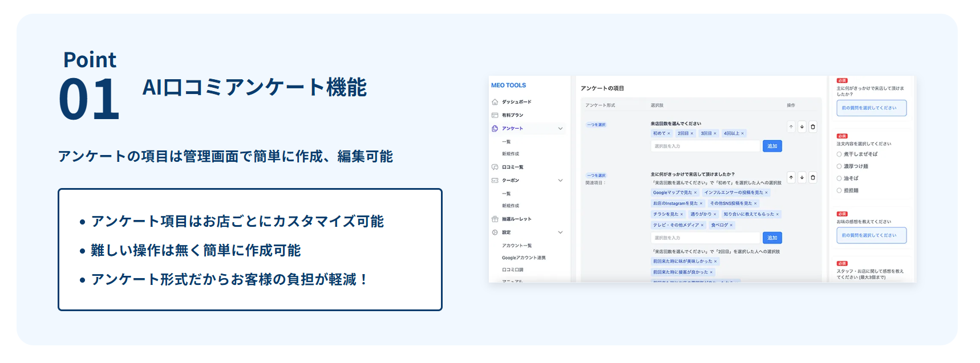Collapse the クーポン menu chevron
980x363 pixels.
(x=560, y=181)
